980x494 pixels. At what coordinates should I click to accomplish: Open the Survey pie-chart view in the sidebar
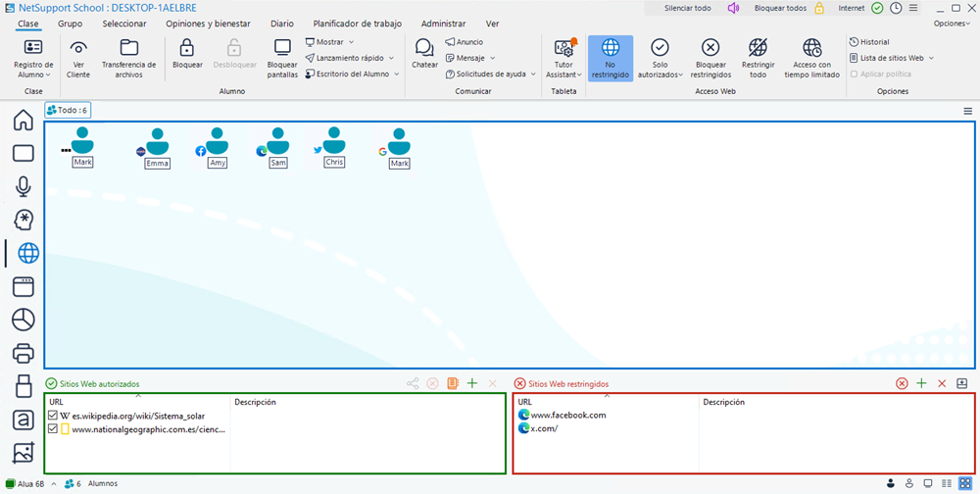point(24,320)
